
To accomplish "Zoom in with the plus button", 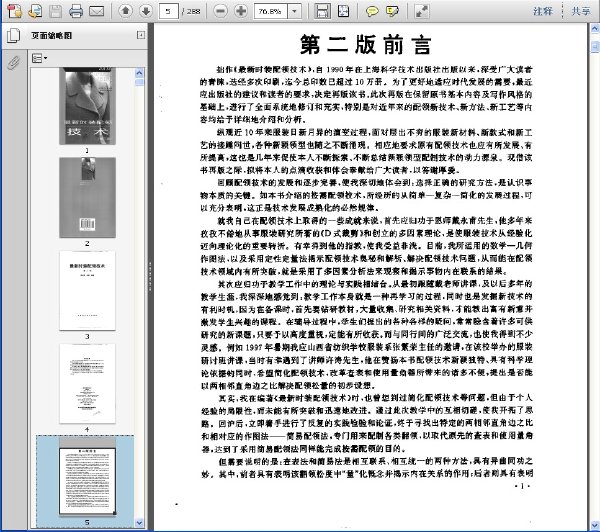I will (241, 11).
